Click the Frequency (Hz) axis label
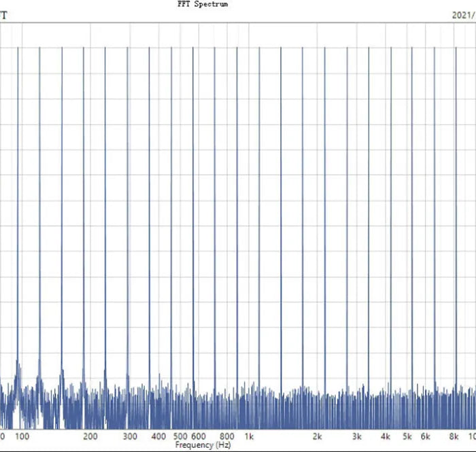The width and height of the screenshot is (476, 452). click(x=203, y=445)
